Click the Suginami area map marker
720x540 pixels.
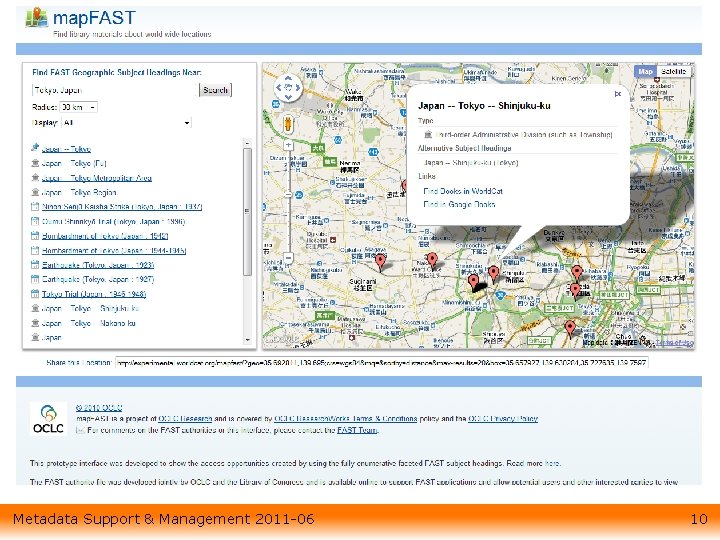pyautogui.click(x=380, y=262)
